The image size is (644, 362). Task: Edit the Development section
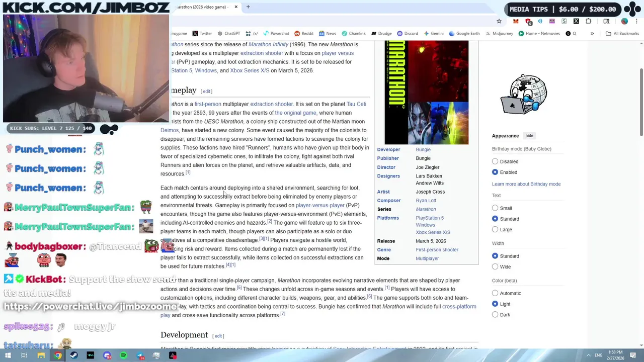point(218,336)
